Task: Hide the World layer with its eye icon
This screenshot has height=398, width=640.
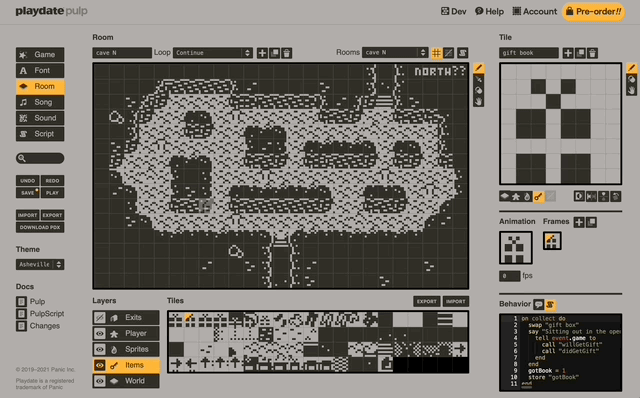Action: point(100,381)
